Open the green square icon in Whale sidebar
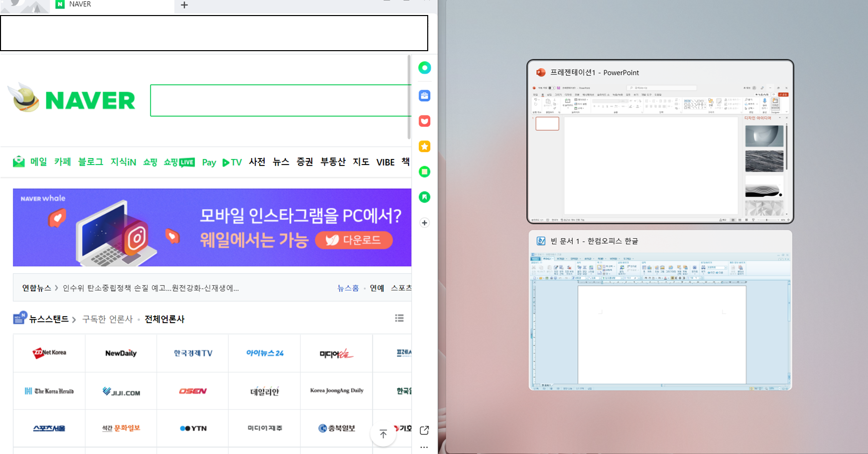The width and height of the screenshot is (868, 454). click(x=424, y=172)
